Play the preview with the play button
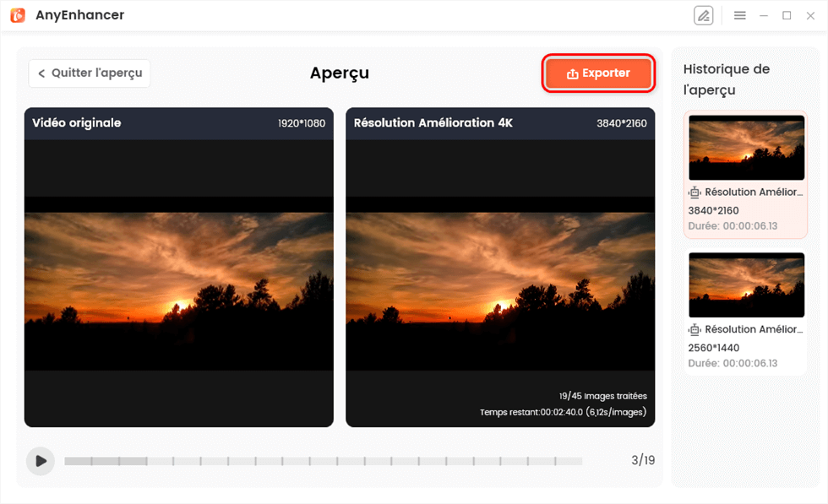 [41, 461]
